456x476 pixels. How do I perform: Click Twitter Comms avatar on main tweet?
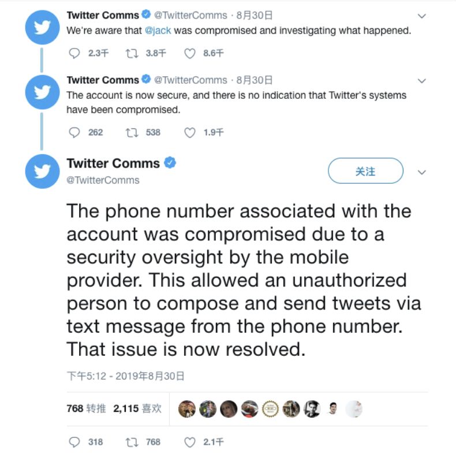pyautogui.click(x=42, y=172)
